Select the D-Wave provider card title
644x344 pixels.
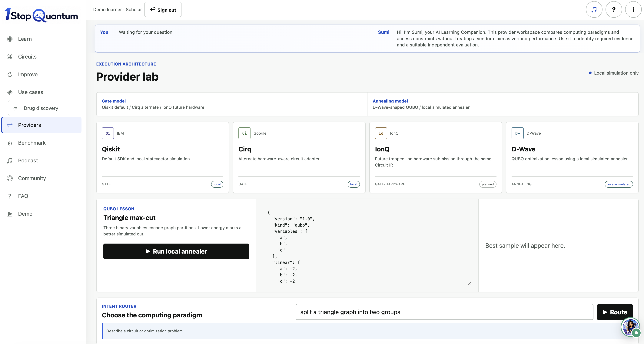[523, 149]
